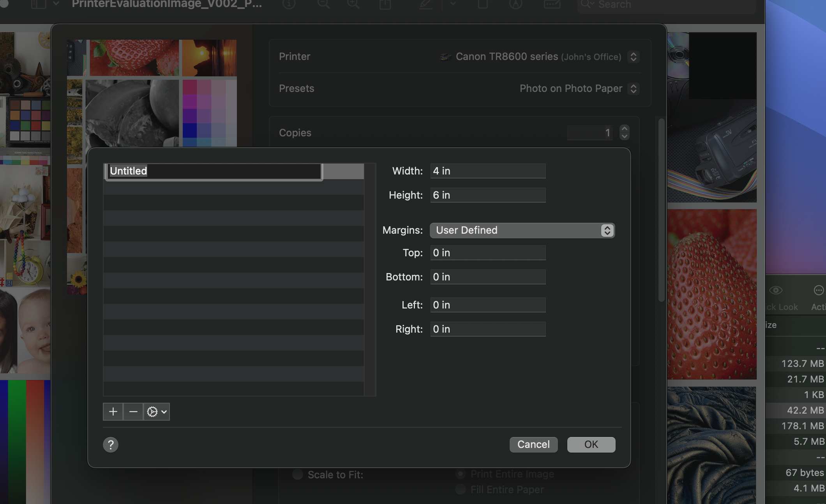Click the help question mark button
The width and height of the screenshot is (826, 504).
[x=111, y=444]
